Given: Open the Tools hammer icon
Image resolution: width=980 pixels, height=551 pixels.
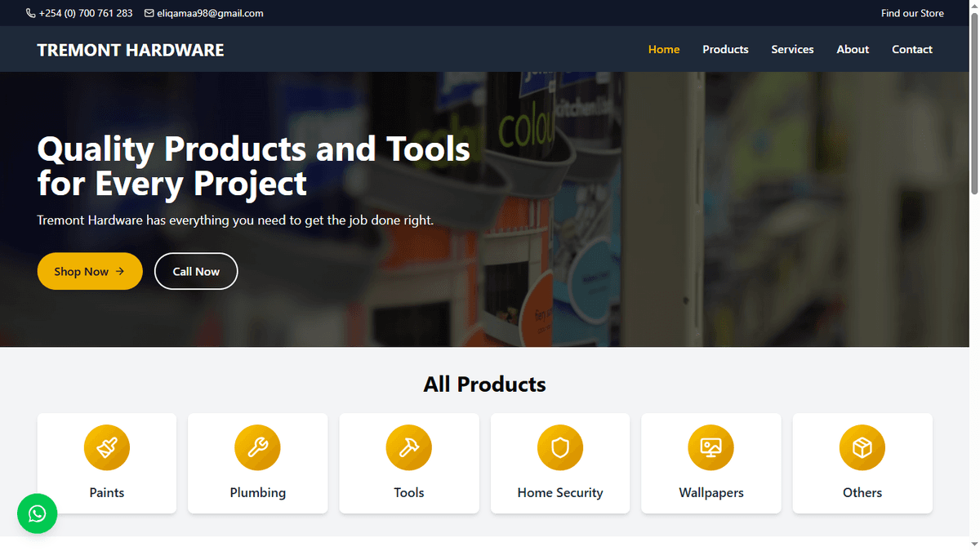Looking at the screenshot, I should click(x=408, y=447).
